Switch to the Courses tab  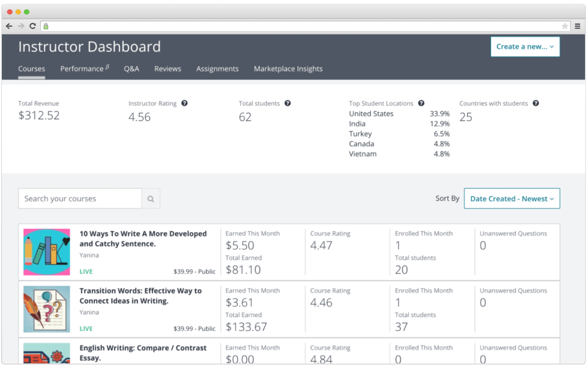pyautogui.click(x=32, y=69)
